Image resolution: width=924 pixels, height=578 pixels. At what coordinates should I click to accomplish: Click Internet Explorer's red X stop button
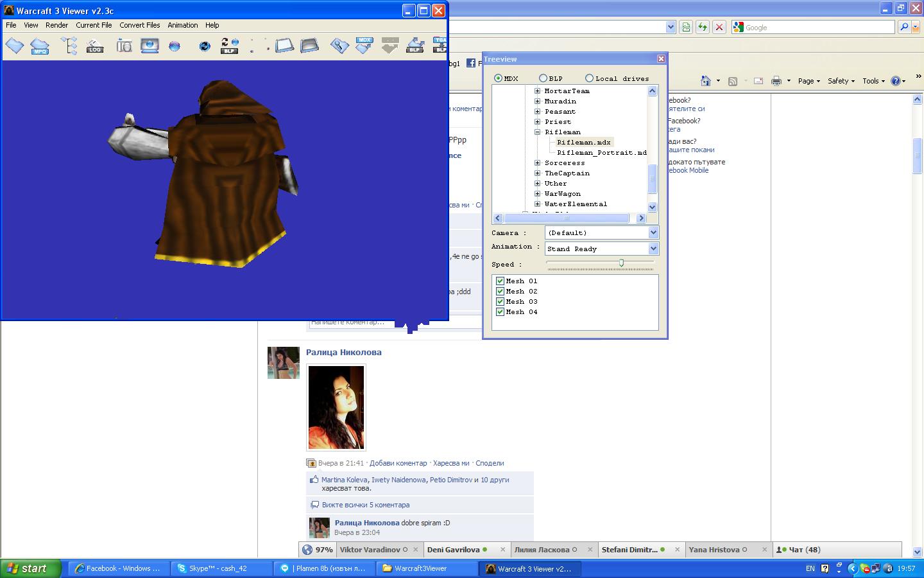(x=719, y=27)
